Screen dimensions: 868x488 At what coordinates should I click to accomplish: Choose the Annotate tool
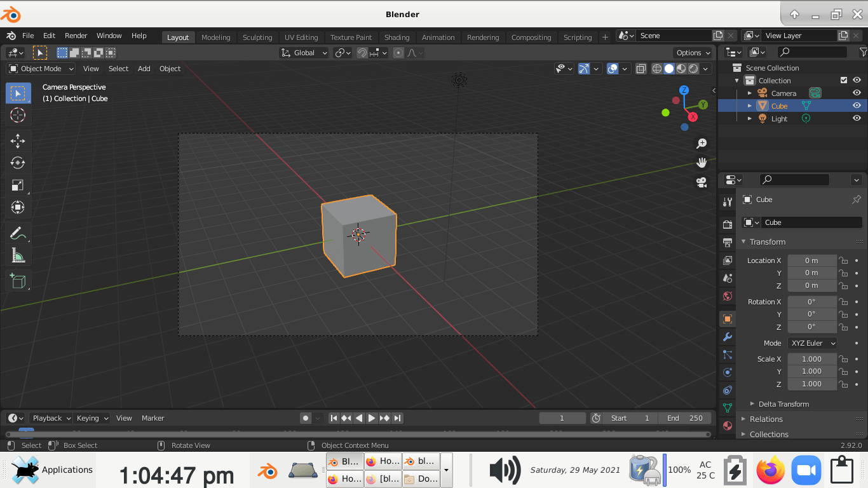(17, 233)
